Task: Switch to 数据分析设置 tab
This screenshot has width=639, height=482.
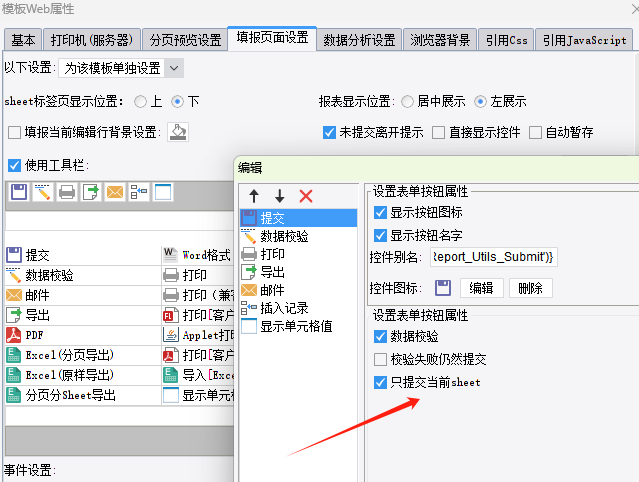Action: pos(359,40)
